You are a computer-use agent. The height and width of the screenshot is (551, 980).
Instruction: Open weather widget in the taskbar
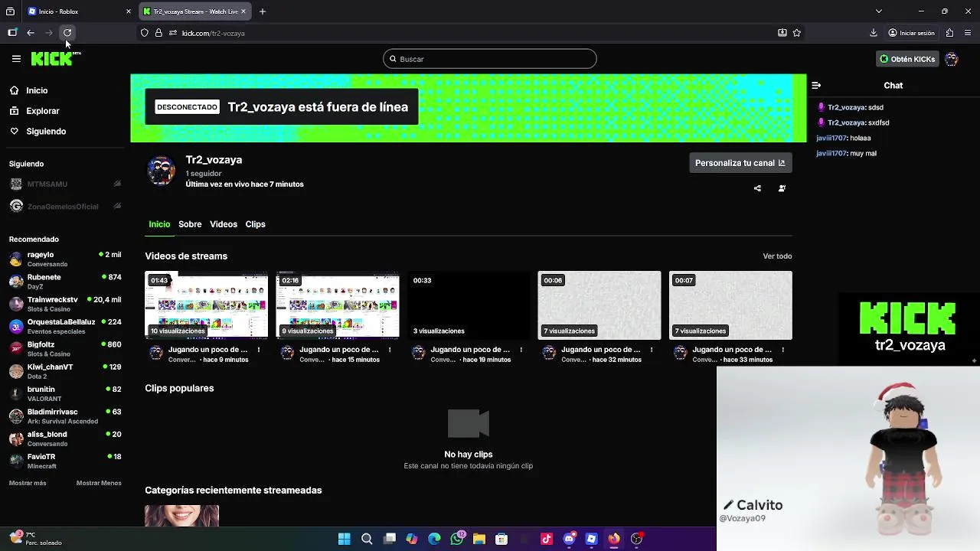(x=35, y=539)
